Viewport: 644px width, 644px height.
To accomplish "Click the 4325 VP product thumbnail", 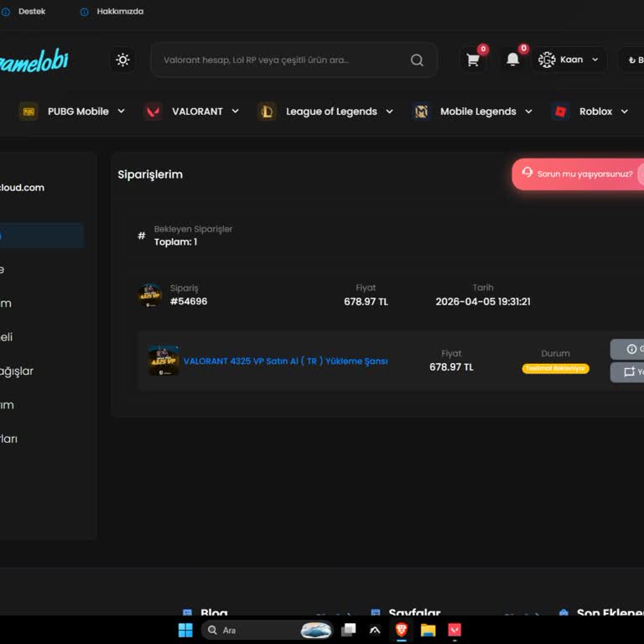I will tap(164, 361).
